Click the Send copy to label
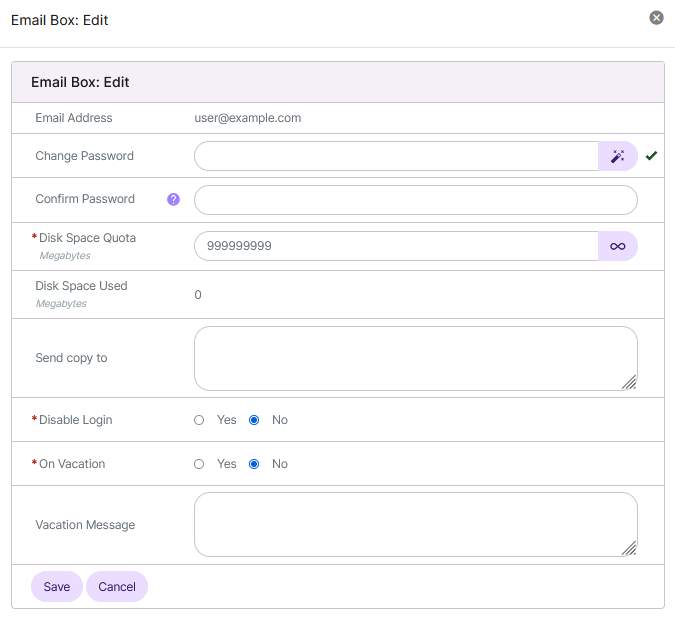This screenshot has width=675, height=626. (x=71, y=358)
